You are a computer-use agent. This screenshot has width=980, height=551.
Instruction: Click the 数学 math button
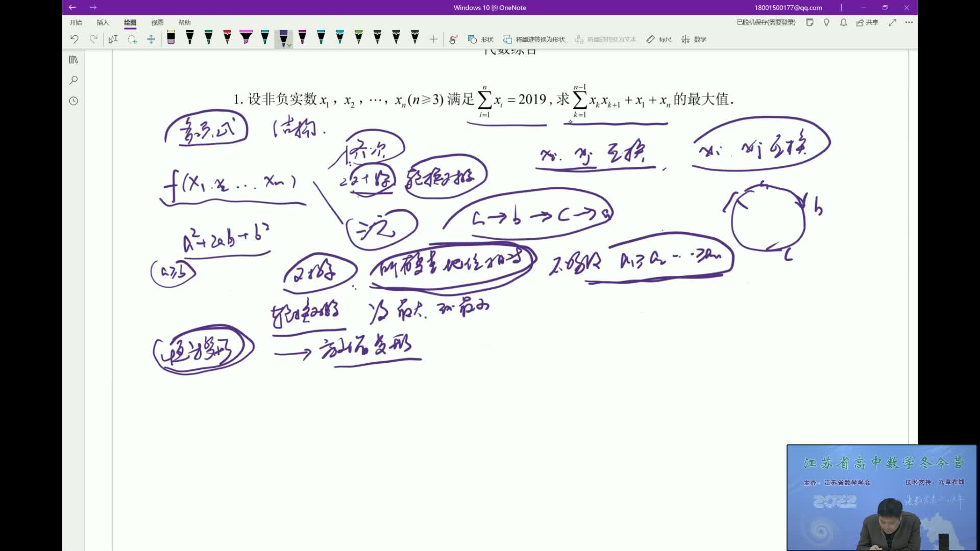click(x=694, y=39)
